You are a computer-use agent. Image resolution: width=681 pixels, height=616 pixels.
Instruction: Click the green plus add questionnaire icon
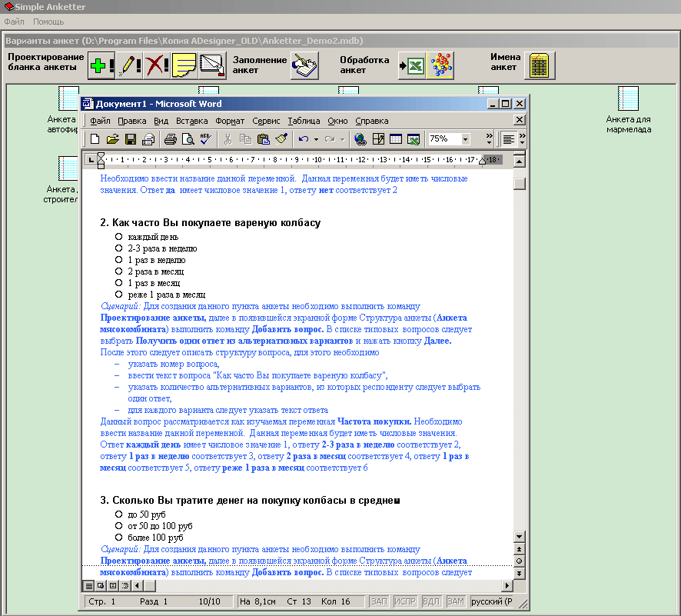[101, 65]
